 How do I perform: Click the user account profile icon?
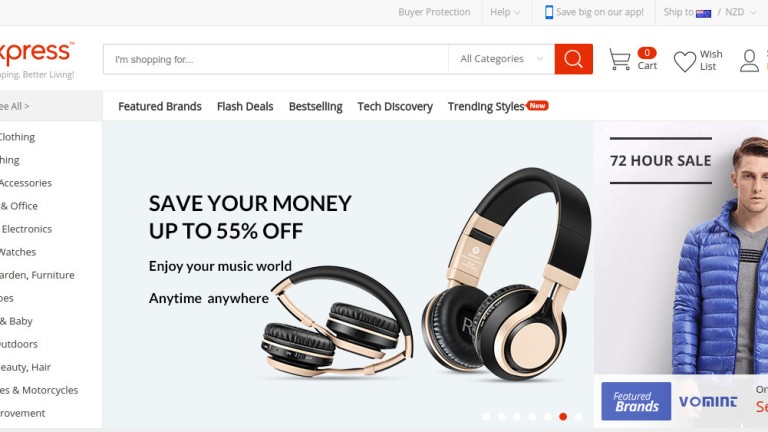click(749, 60)
